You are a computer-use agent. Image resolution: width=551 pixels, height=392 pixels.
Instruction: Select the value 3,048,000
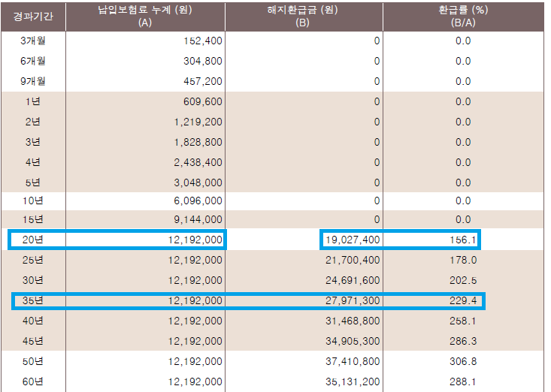(x=198, y=182)
